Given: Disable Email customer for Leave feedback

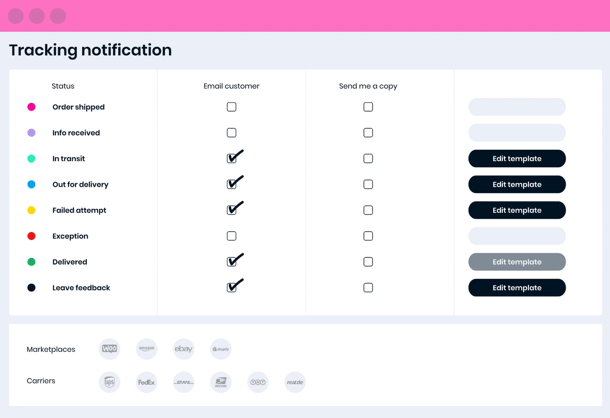Looking at the screenshot, I should click(231, 288).
